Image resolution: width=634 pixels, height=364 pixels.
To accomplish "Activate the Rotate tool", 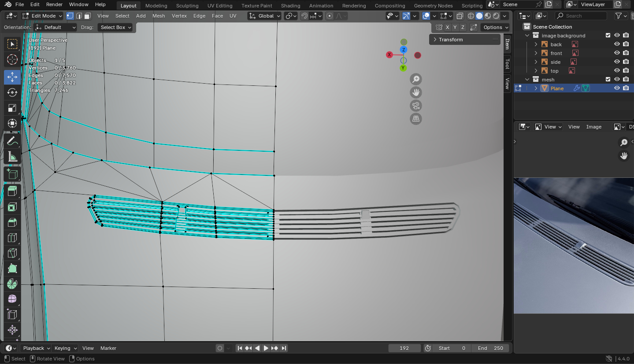I will pos(12,92).
